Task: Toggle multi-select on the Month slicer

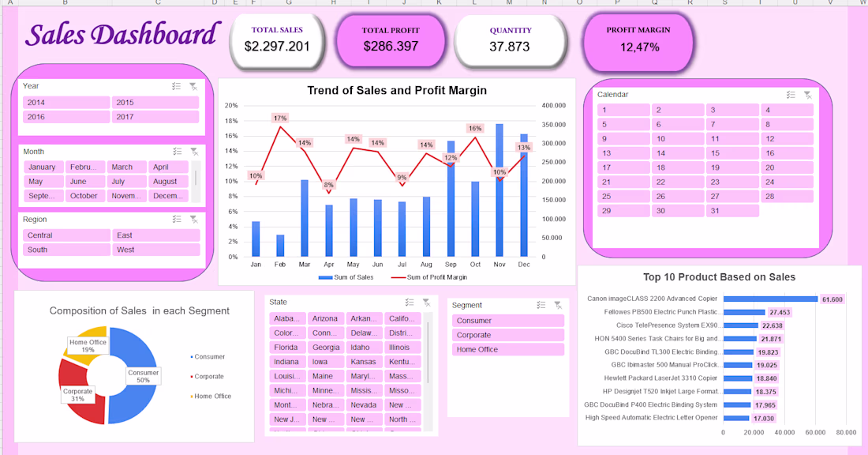Action: pyautogui.click(x=177, y=152)
